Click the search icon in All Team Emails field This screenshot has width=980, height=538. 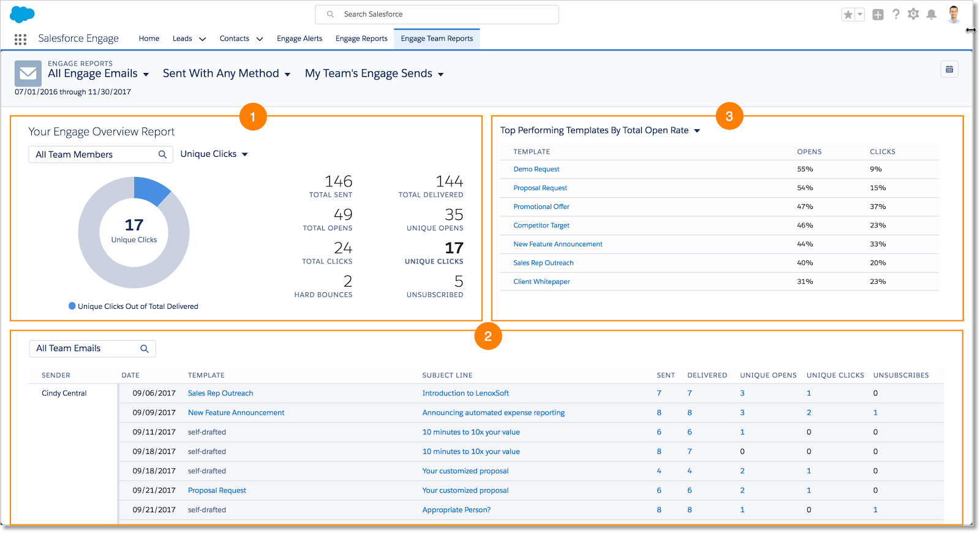pos(145,349)
